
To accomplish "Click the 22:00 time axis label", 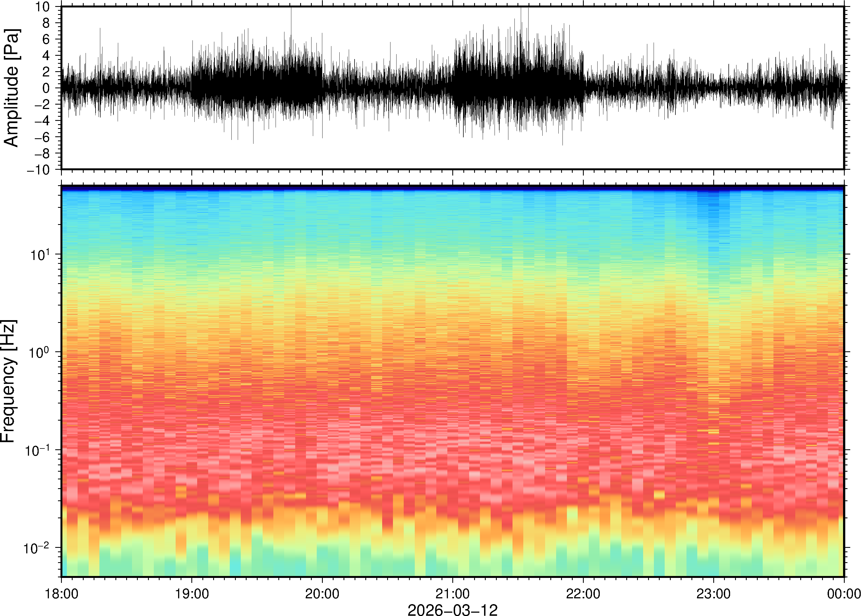I will [x=583, y=594].
